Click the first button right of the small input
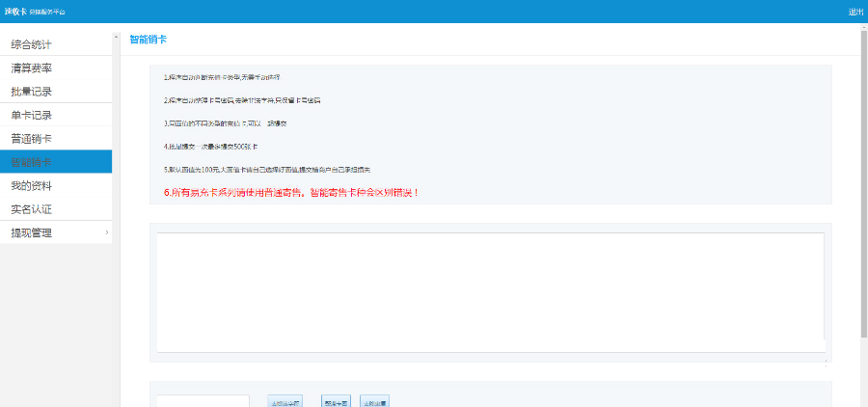Viewport: 868px width, 407px height. [285, 401]
